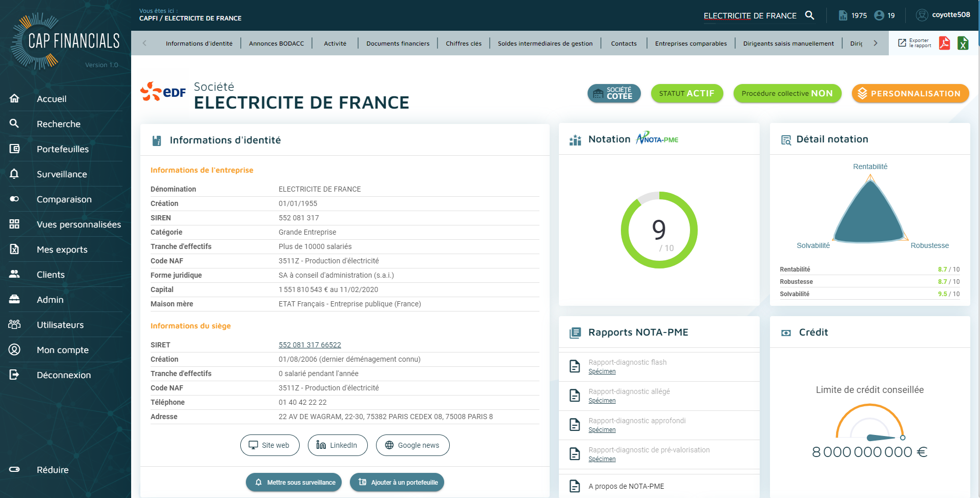
Task: Open the Mon compte profile icon
Action: pos(14,349)
